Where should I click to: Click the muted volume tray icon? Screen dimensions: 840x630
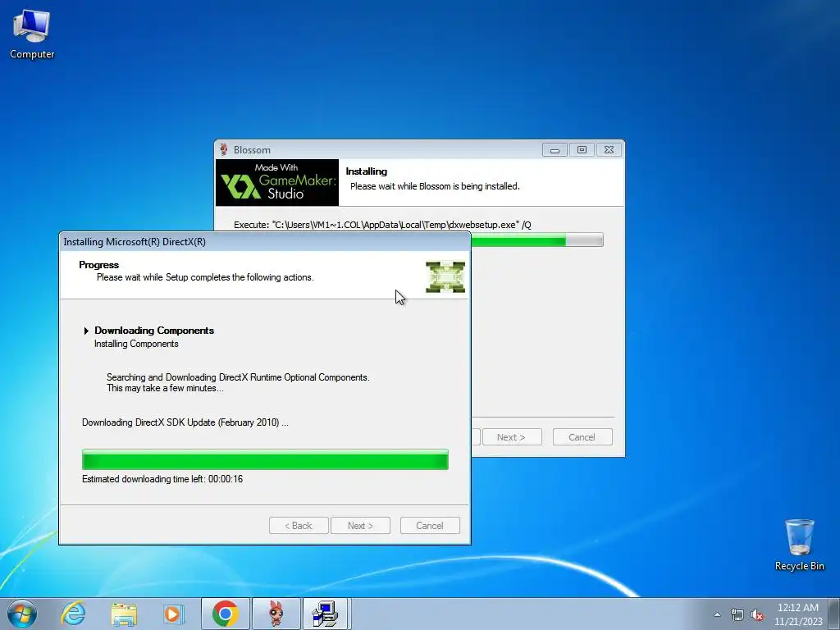[757, 614]
